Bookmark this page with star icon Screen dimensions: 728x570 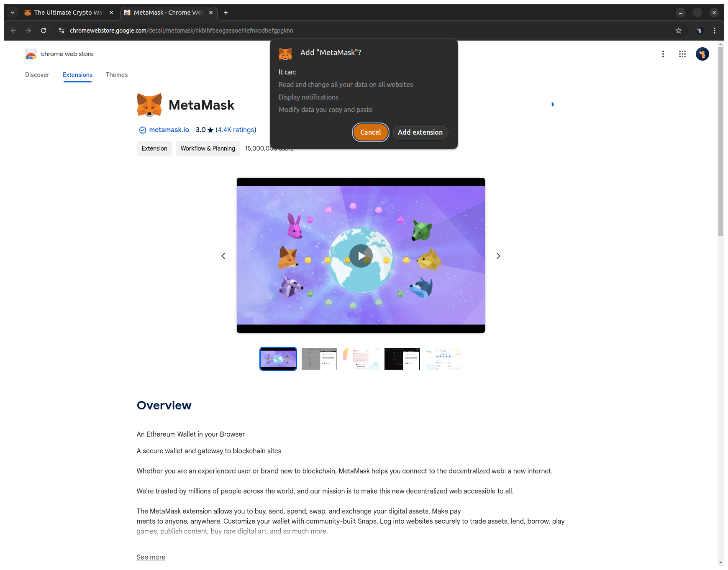(679, 31)
